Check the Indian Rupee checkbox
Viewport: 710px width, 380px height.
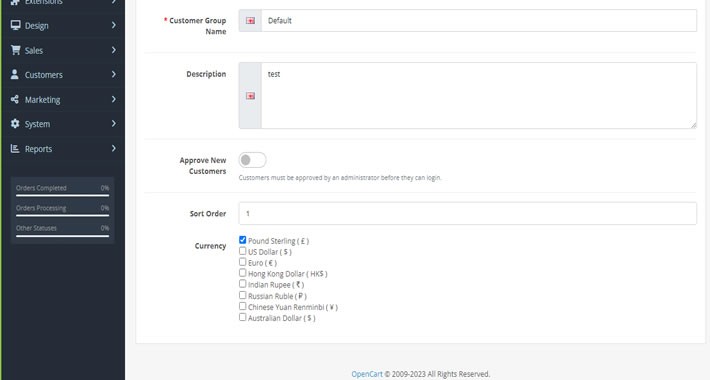tap(243, 284)
